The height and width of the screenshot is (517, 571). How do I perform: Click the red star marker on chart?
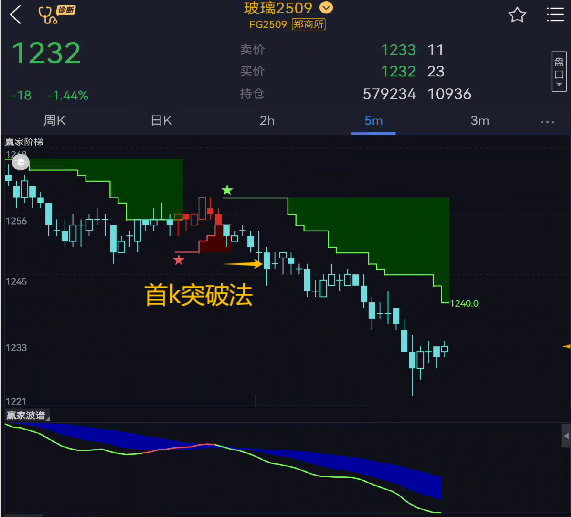[x=178, y=260]
